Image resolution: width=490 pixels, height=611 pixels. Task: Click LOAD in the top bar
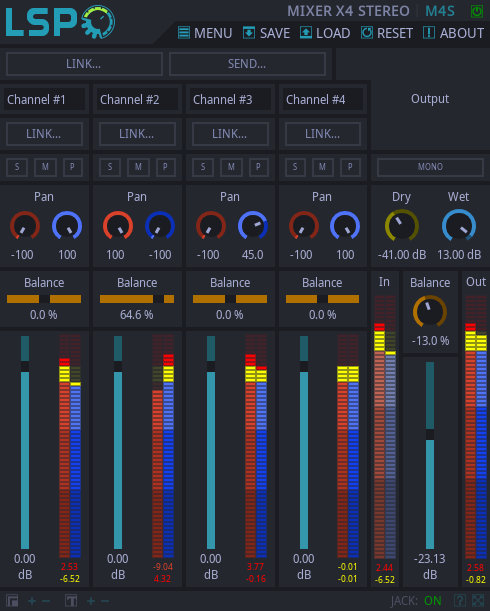(x=325, y=33)
